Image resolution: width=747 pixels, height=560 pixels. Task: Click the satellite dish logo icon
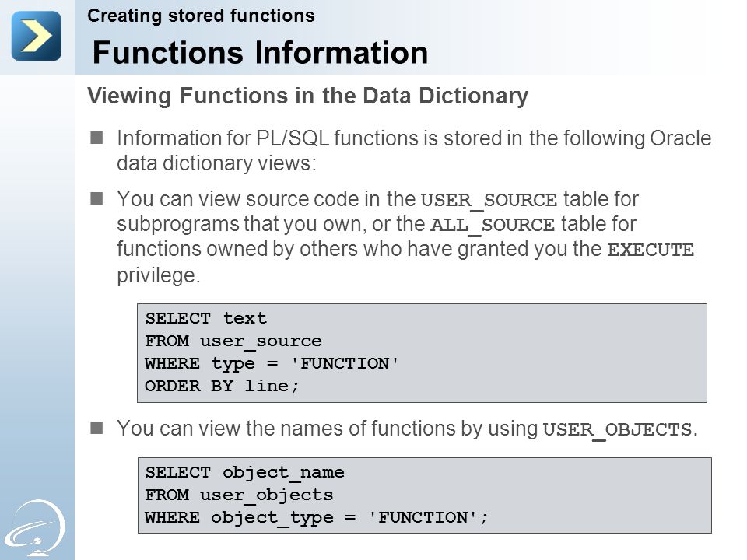click(36, 529)
